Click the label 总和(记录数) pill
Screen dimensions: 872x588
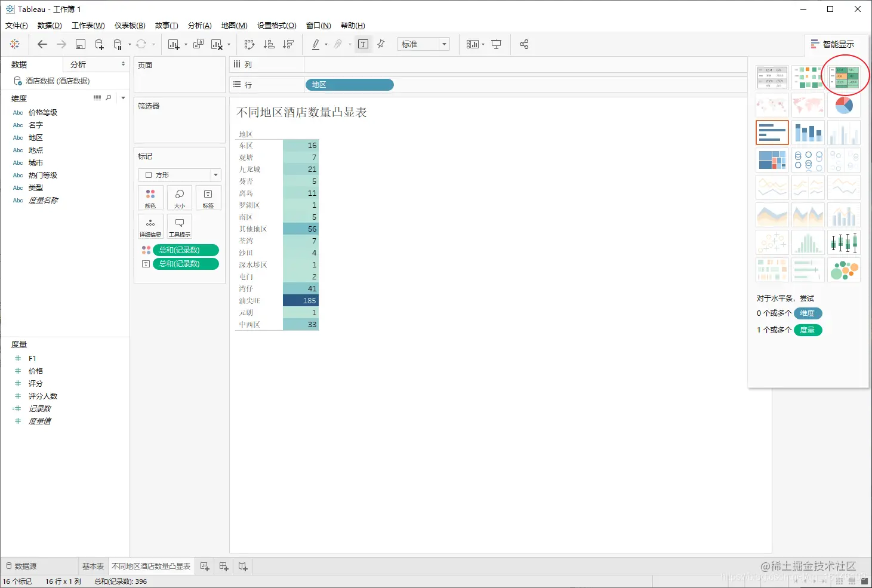tap(186, 264)
